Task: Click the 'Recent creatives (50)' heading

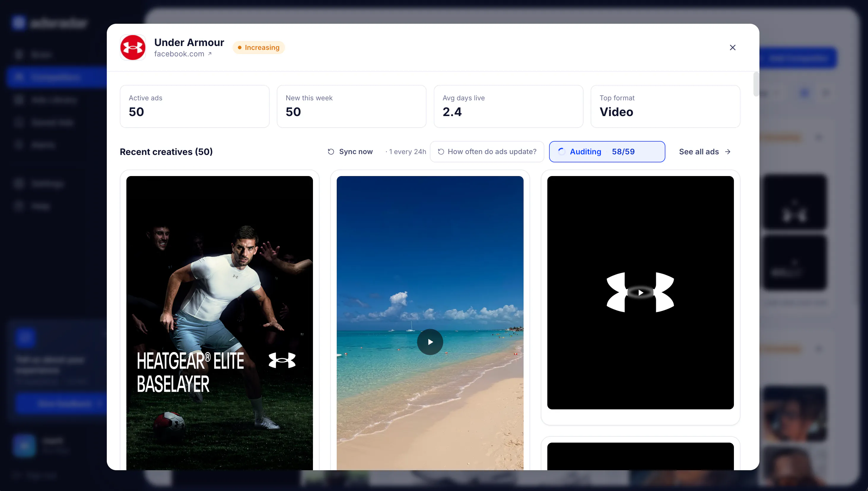Action: 166,152
